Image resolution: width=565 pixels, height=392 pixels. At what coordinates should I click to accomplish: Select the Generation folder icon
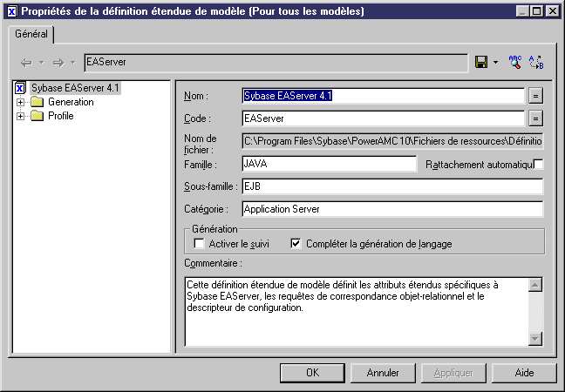pos(37,102)
